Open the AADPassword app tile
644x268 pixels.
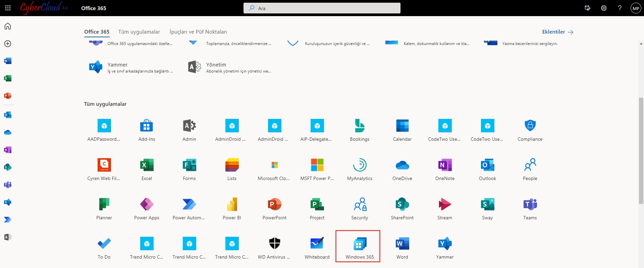click(104, 130)
